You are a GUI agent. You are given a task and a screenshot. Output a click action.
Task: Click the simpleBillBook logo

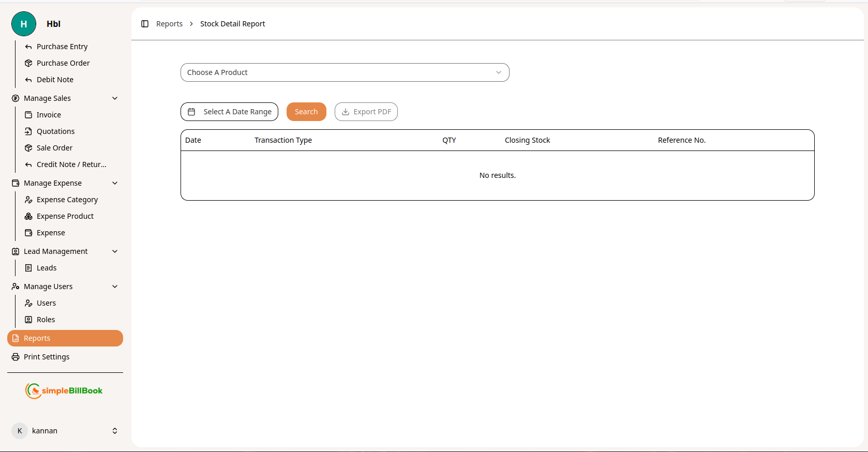click(x=65, y=391)
